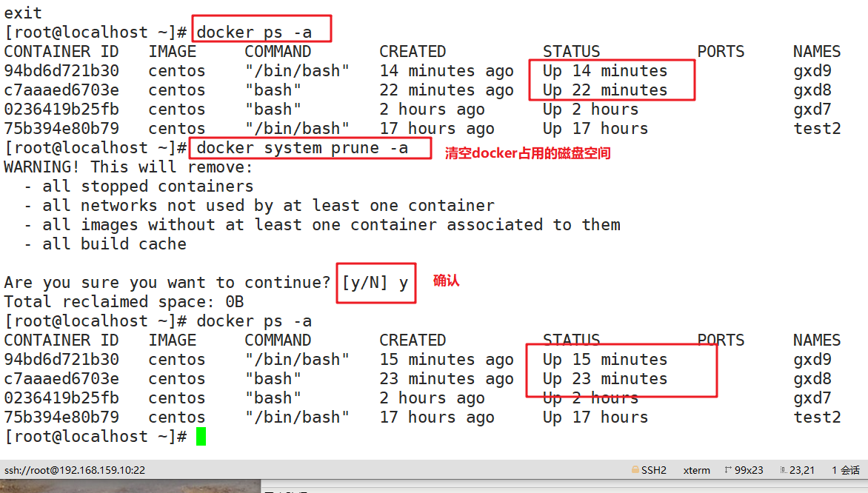Click 'all images without at least one container' line
This screenshot has height=493, width=868.
[x=332, y=225]
